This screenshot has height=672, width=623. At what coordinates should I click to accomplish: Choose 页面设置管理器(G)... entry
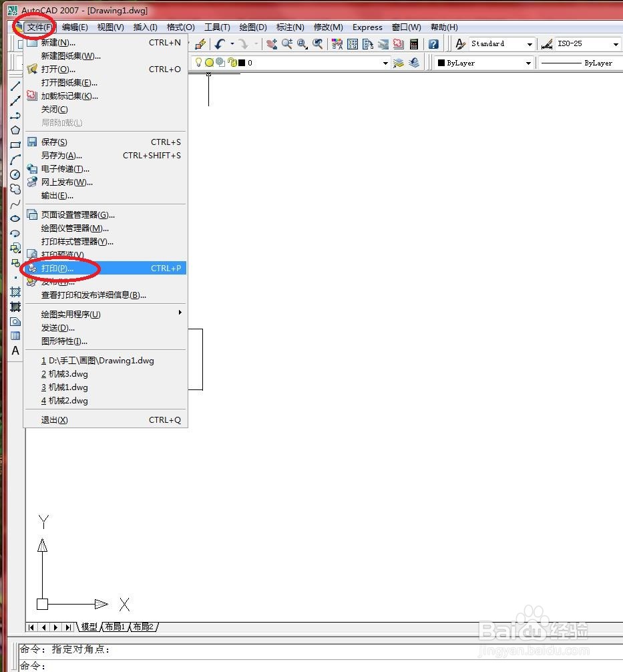106,214
